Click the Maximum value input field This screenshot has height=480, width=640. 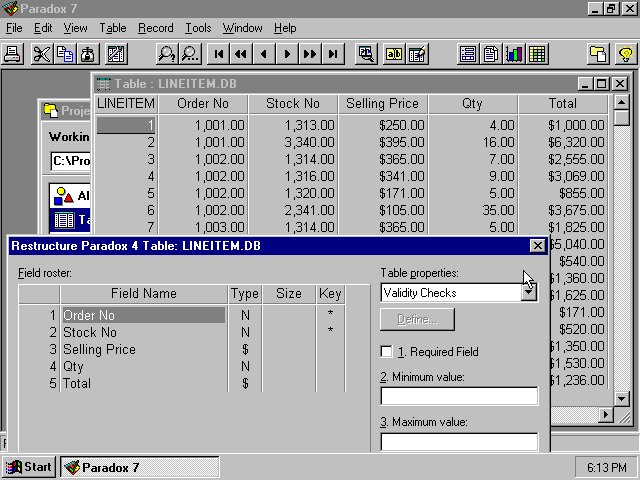[459, 441]
